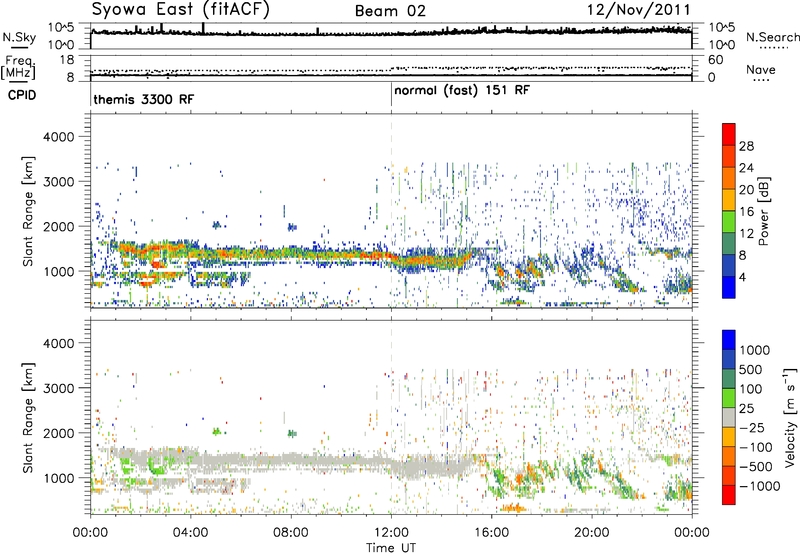Click the '18' tick on frequency axis
The height and width of the screenshot is (554, 800).
coord(67,60)
